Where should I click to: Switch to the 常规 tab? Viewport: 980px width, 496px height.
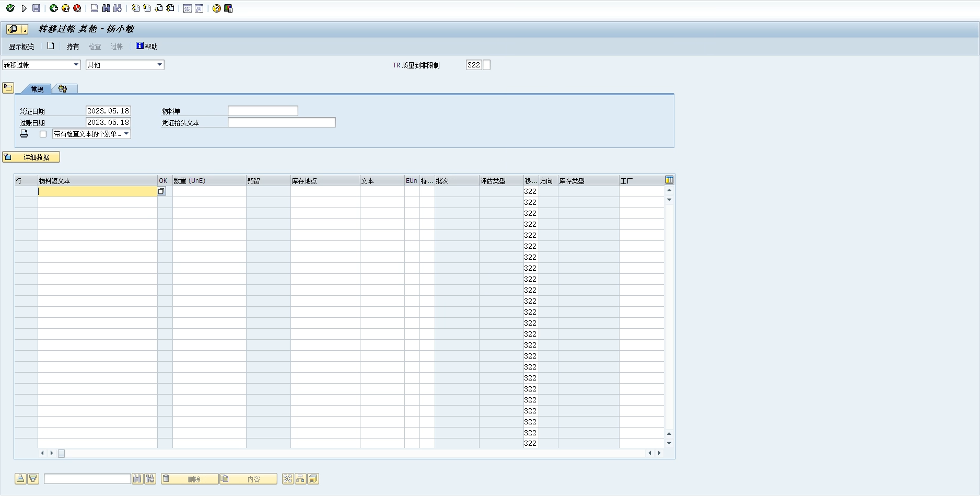click(37, 89)
